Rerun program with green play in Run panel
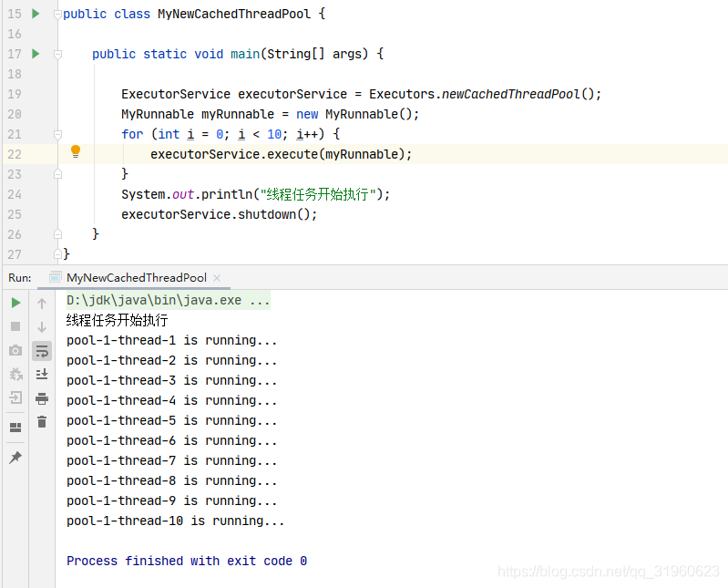 tap(15, 303)
